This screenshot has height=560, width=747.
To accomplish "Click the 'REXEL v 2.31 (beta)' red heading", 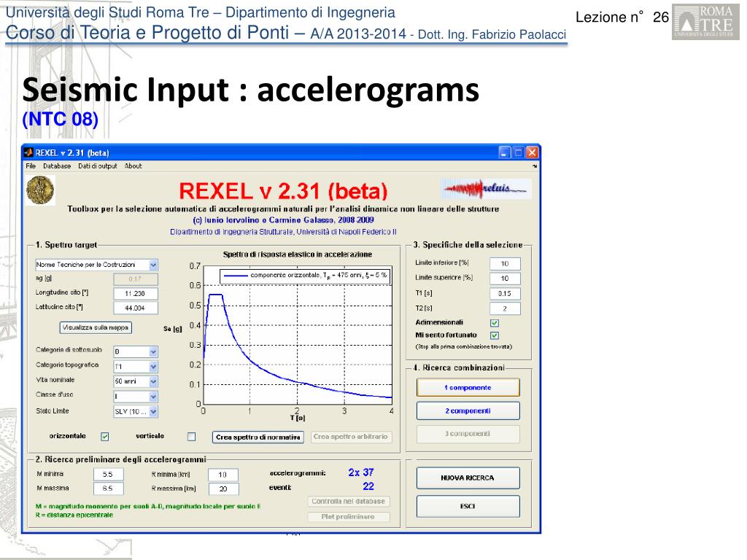I will coord(284,191).
